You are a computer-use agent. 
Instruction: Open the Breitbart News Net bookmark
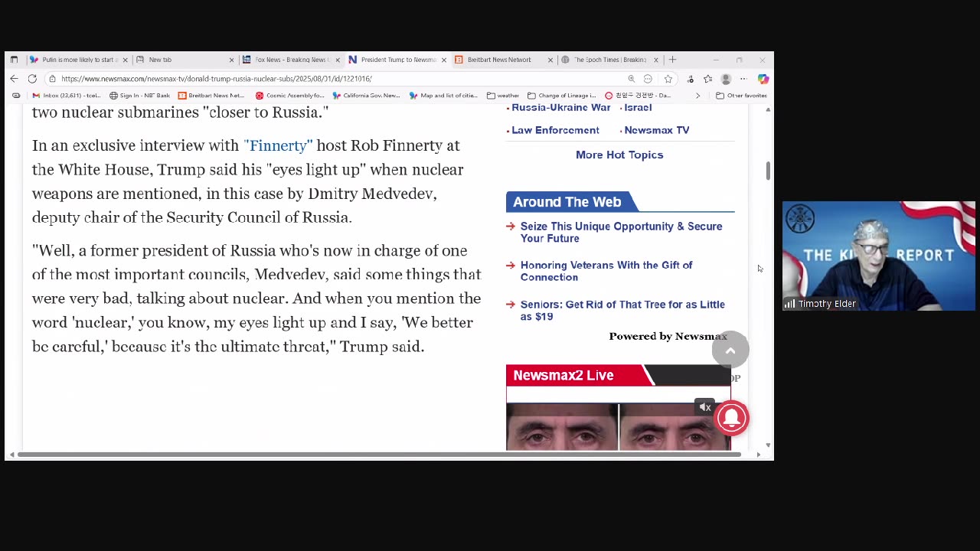[x=211, y=96]
